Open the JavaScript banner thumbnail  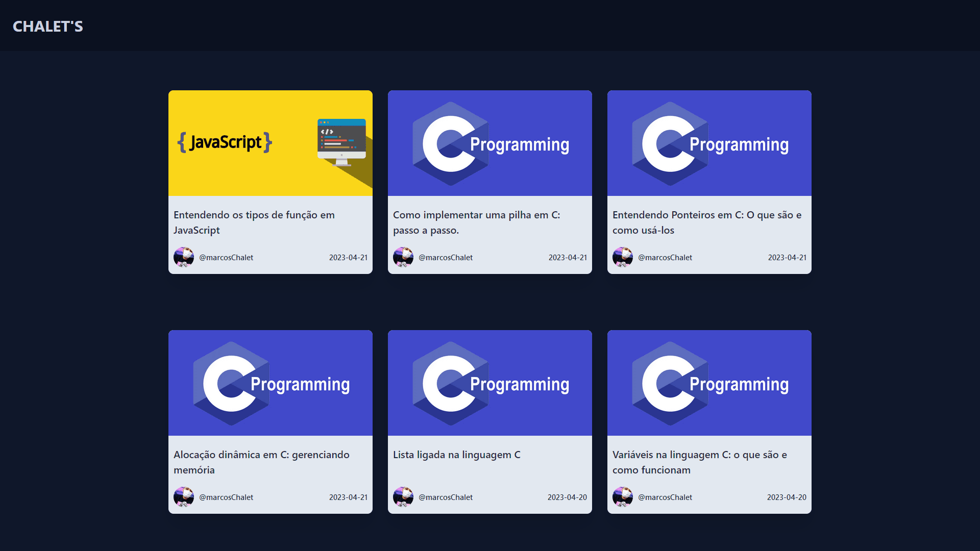point(271,143)
